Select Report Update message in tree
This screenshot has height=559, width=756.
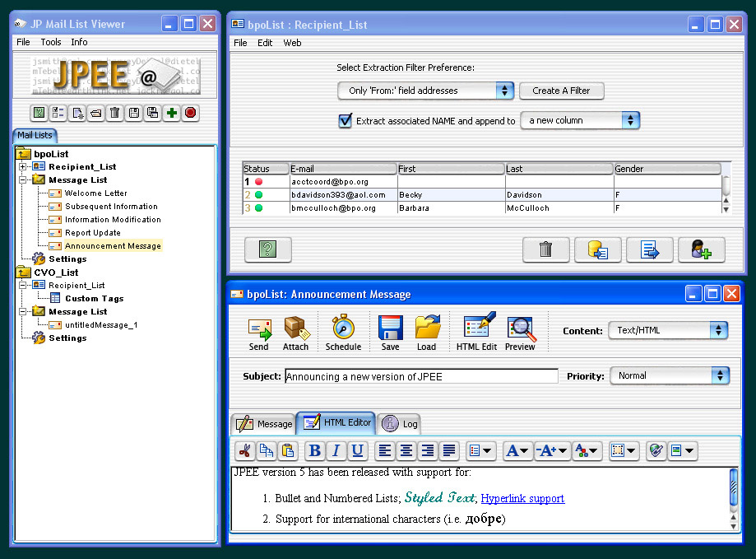[93, 232]
